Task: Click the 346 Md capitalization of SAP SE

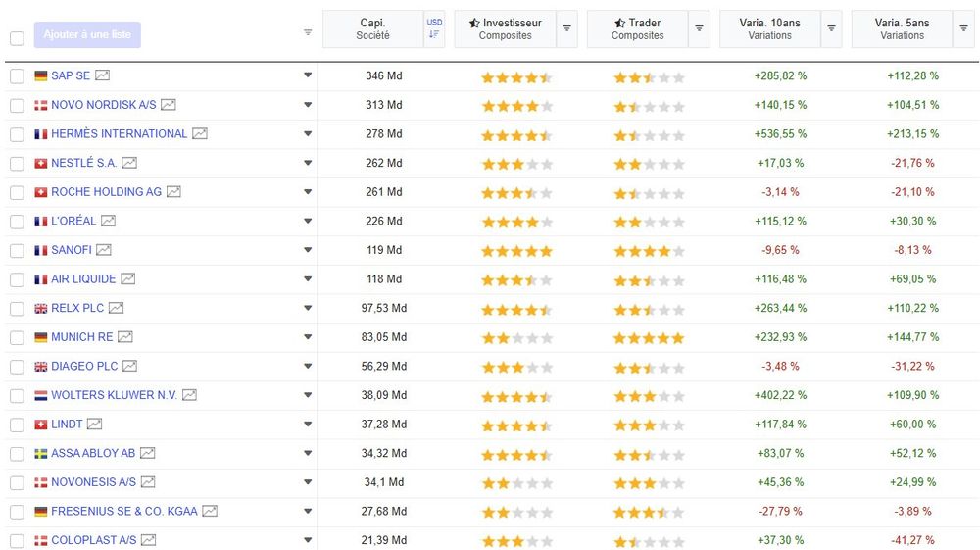Action: (x=384, y=76)
